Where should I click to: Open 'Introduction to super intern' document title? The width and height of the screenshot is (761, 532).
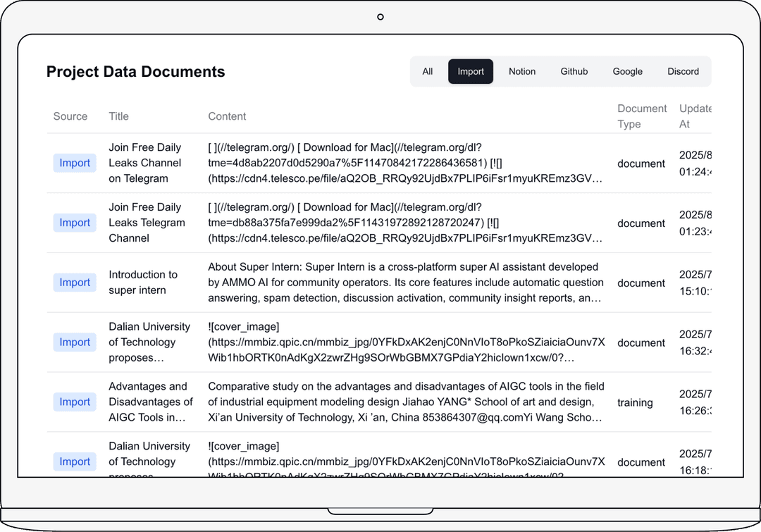tap(143, 283)
